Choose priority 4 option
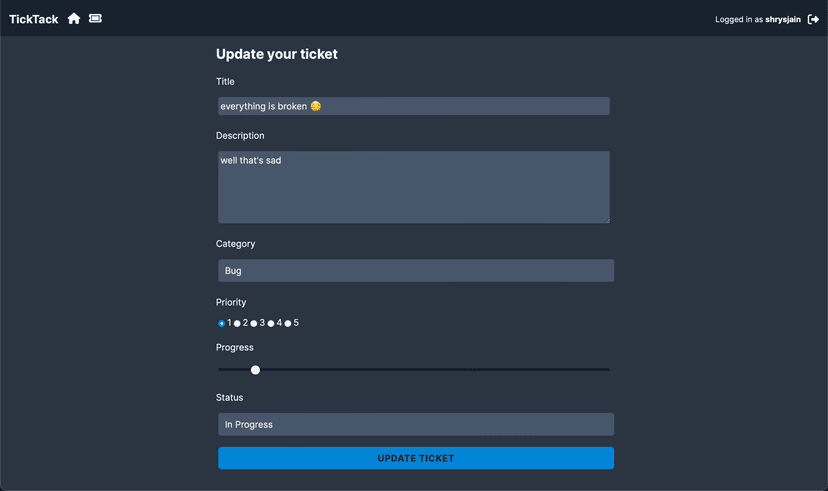 coord(271,323)
